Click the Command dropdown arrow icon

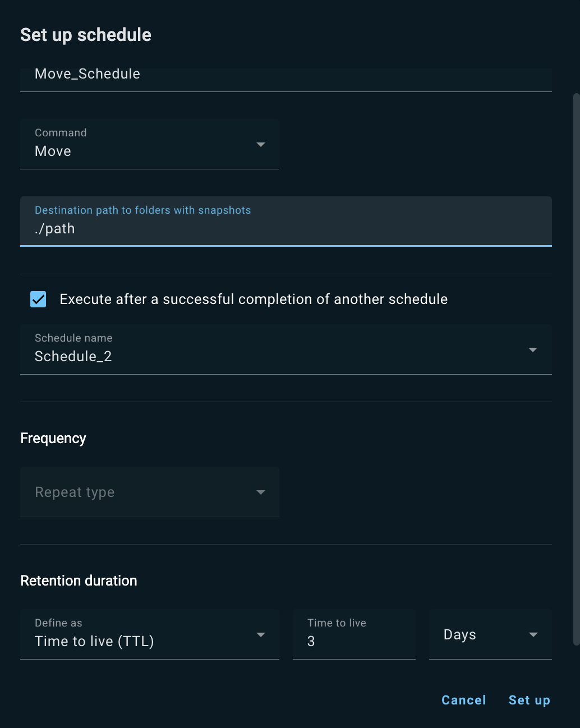click(x=261, y=145)
